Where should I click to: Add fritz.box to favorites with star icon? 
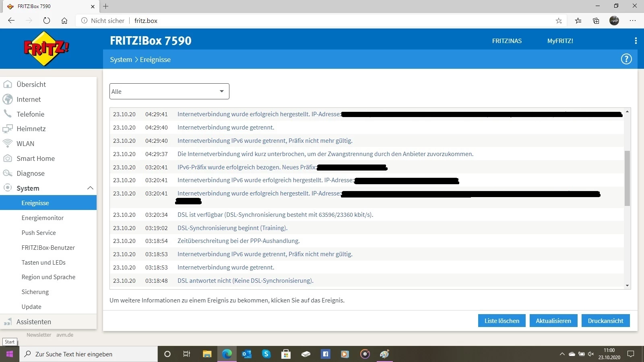(559, 21)
